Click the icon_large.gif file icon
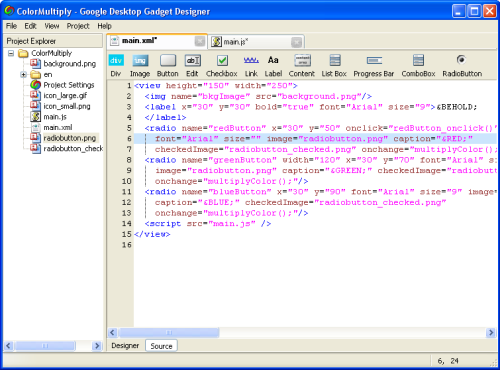The image size is (500, 370). pyautogui.click(x=35, y=95)
